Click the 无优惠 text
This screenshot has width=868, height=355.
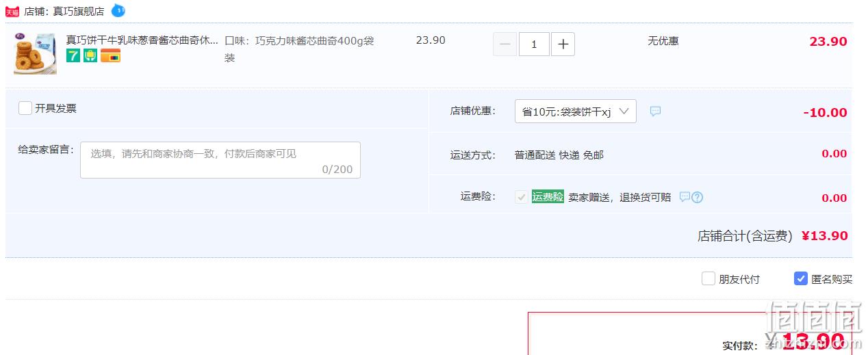coord(663,40)
